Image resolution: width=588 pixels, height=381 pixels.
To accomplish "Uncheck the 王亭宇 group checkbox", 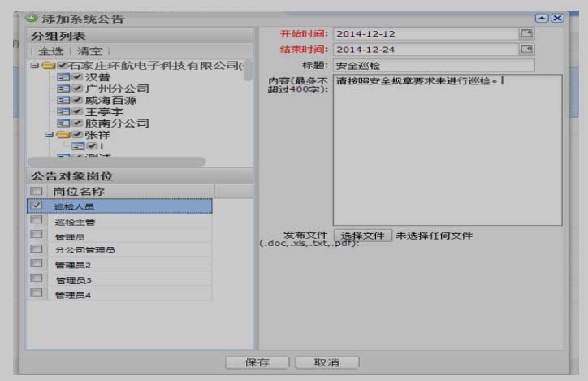I will (77, 112).
